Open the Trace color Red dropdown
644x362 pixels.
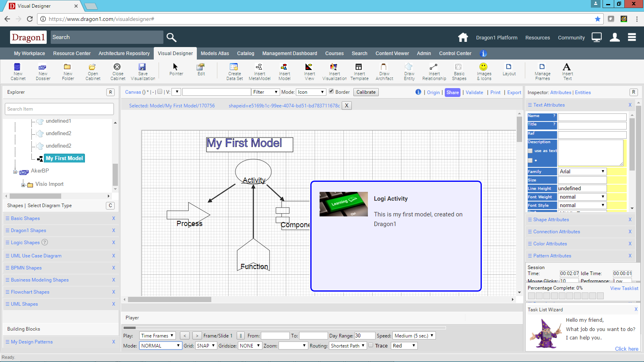[404, 346]
